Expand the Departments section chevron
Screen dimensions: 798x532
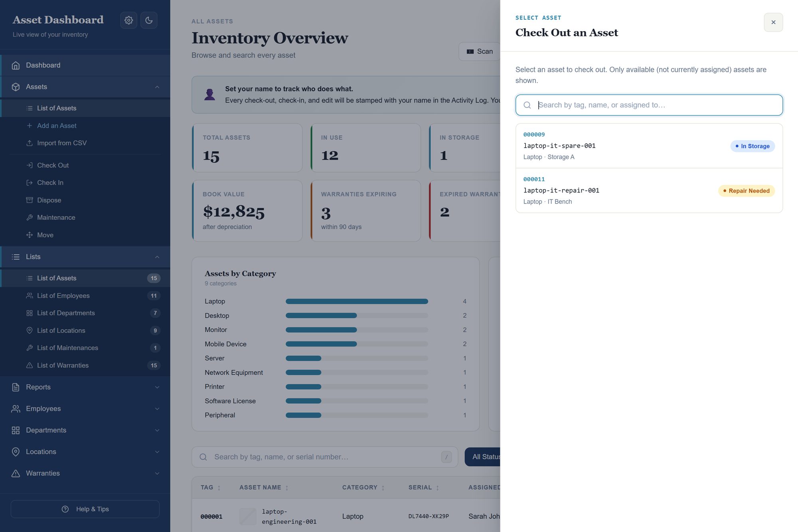[157, 430]
